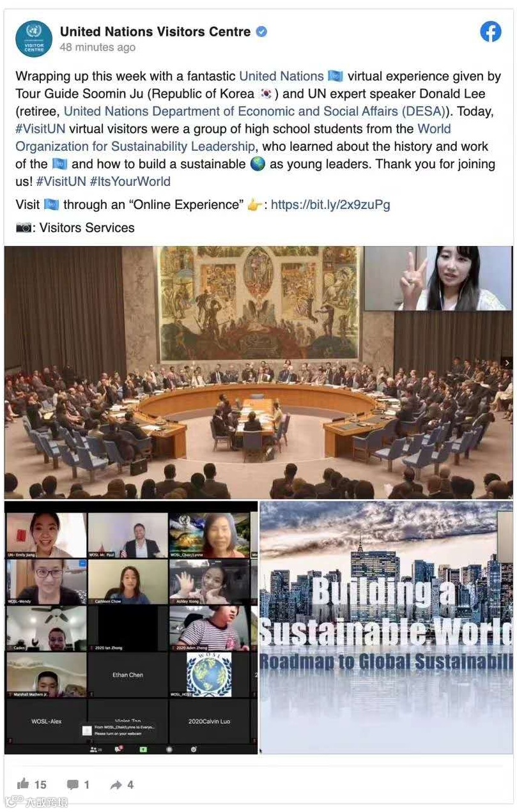
Task: Open the Zoom participants grid photo
Action: (x=131, y=627)
